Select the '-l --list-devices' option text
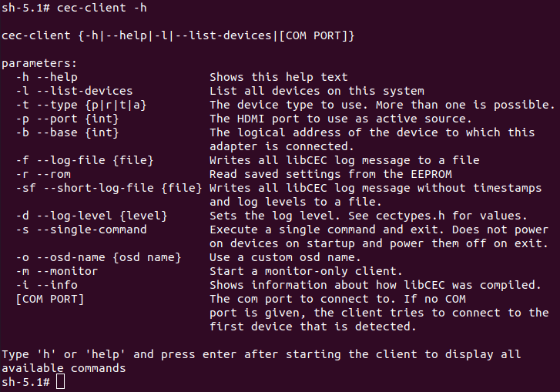This screenshot has width=560, height=392. (x=74, y=91)
